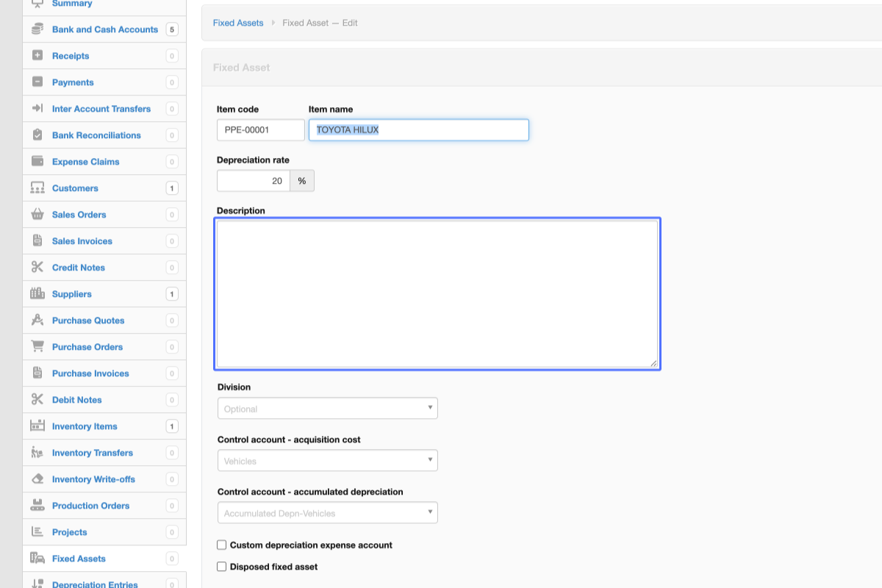Click the Depreciation rate field
The width and height of the screenshot is (882, 588).
coord(254,181)
